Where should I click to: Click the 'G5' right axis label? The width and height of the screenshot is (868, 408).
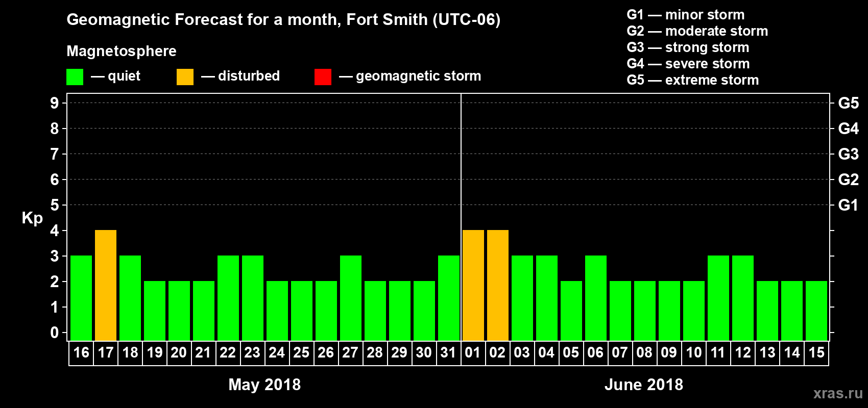[x=849, y=103]
